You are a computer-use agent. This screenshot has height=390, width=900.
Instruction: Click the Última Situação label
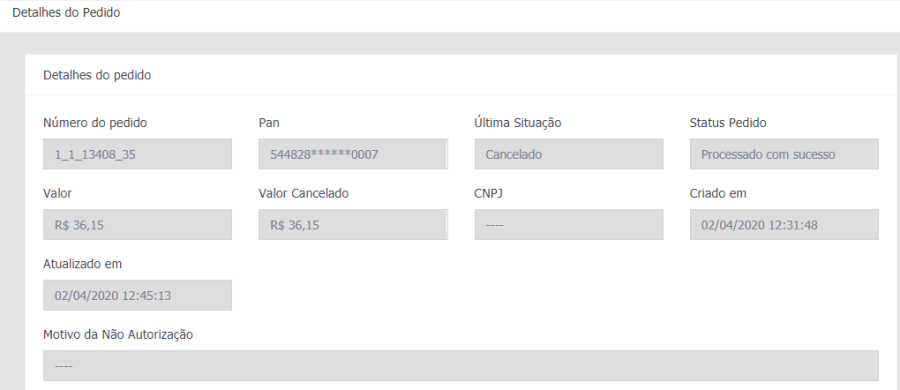518,122
